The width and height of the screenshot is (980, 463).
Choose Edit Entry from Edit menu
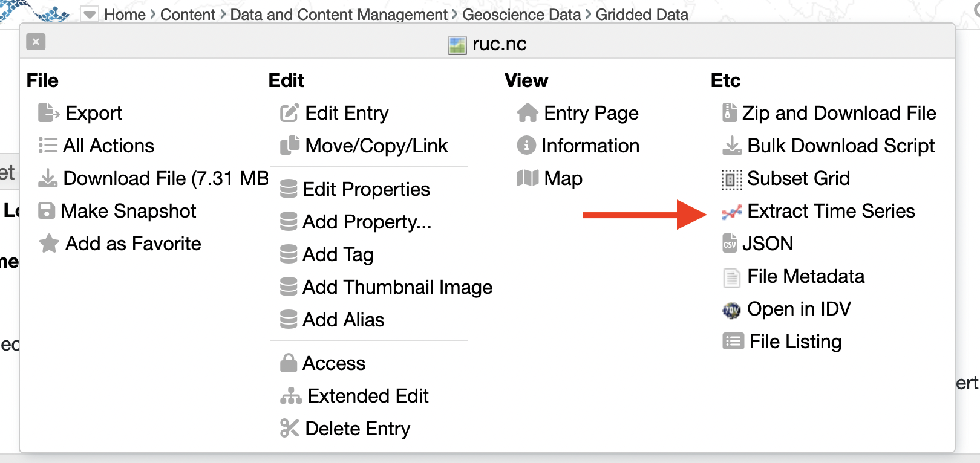pyautogui.click(x=347, y=113)
